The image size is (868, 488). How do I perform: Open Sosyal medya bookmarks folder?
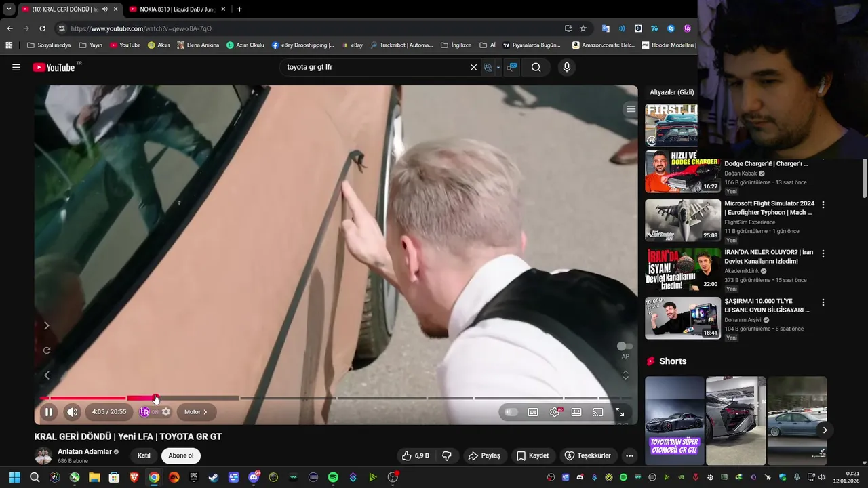48,45
